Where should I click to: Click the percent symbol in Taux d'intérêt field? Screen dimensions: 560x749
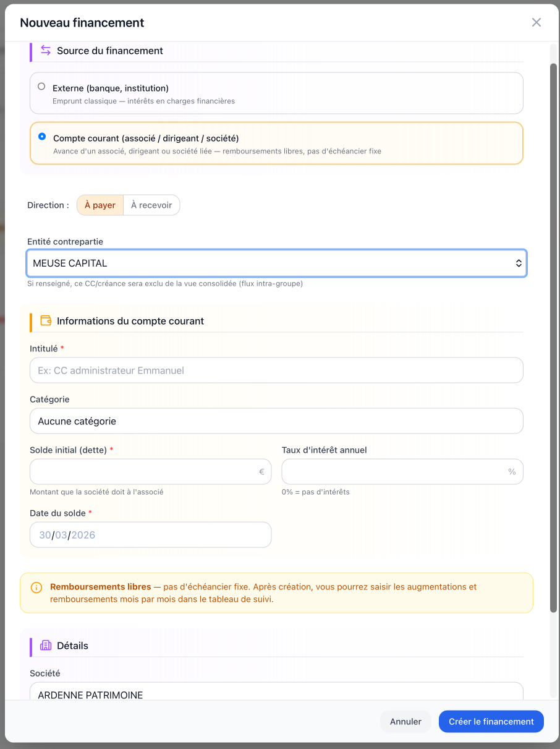coord(512,472)
